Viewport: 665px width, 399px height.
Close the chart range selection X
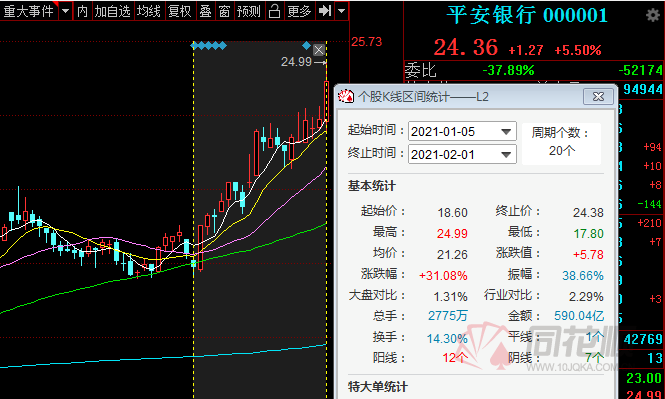319,50
